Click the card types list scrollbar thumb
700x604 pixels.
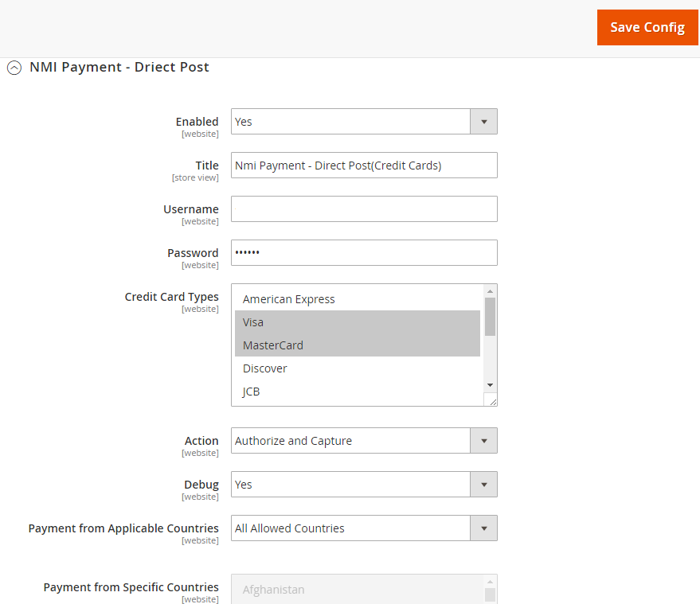pos(491,316)
